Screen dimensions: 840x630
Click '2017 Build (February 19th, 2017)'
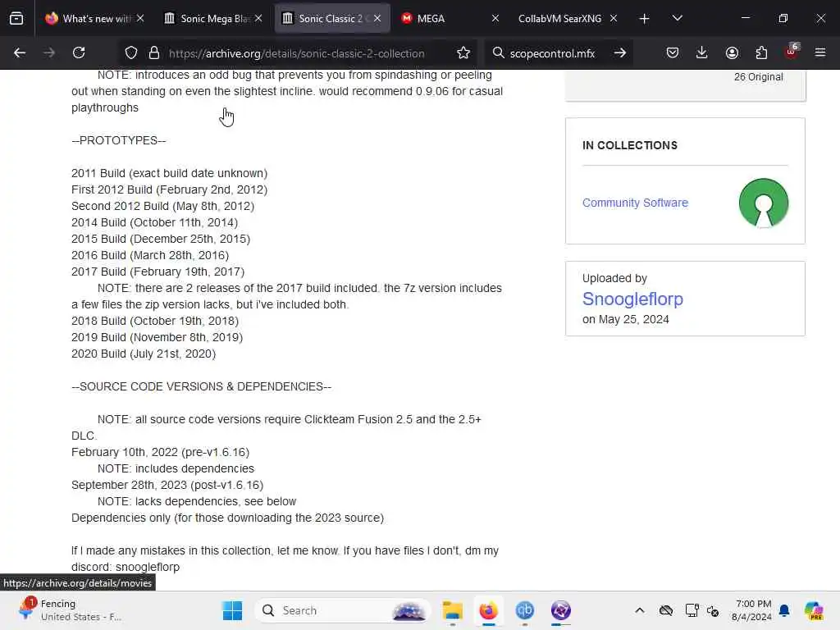tap(158, 272)
